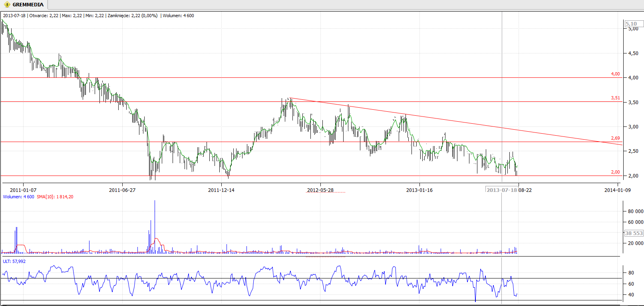Click the 3,51 red level label

615,98
